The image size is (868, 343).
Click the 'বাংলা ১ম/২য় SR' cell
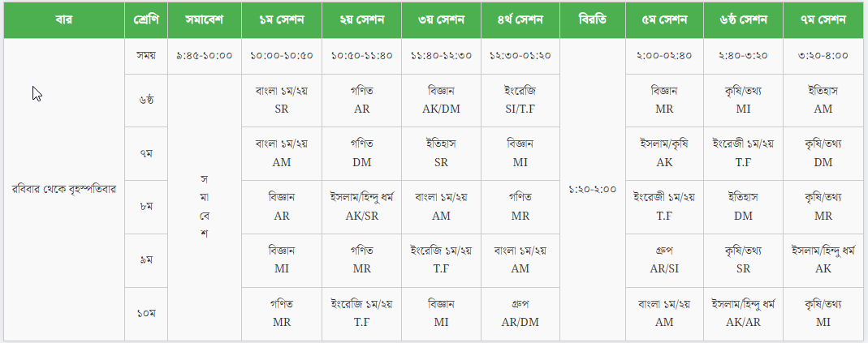(x=282, y=100)
